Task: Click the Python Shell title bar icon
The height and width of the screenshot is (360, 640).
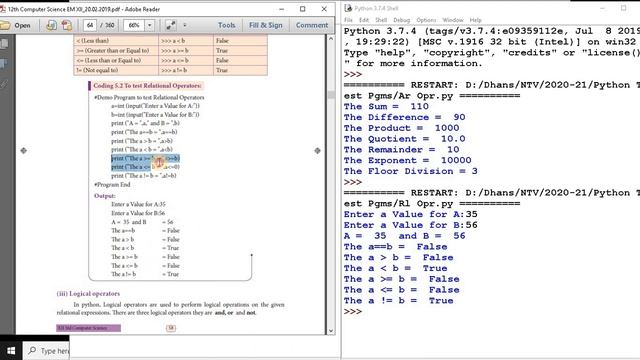Action: tap(348, 8)
